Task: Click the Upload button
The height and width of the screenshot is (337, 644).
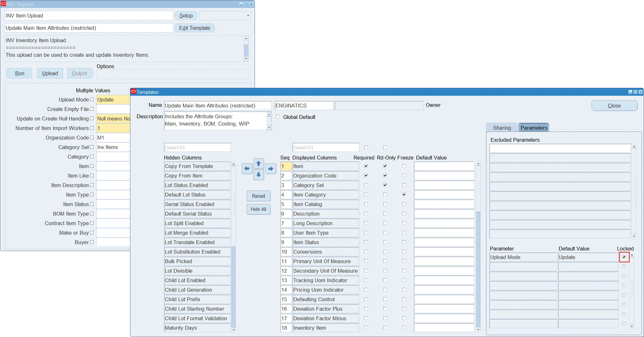Action: 50,73
